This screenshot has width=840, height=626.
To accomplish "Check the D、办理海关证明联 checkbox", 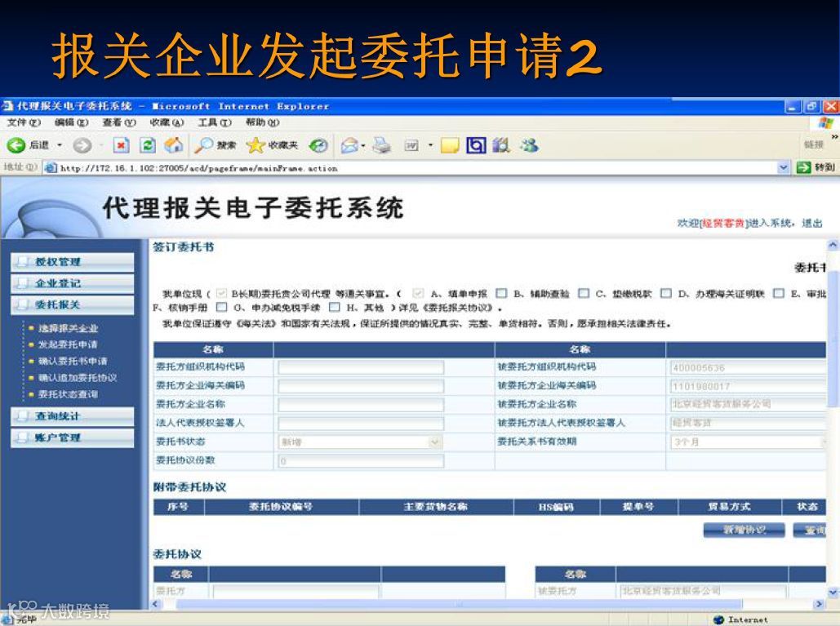I will pyautogui.click(x=666, y=293).
